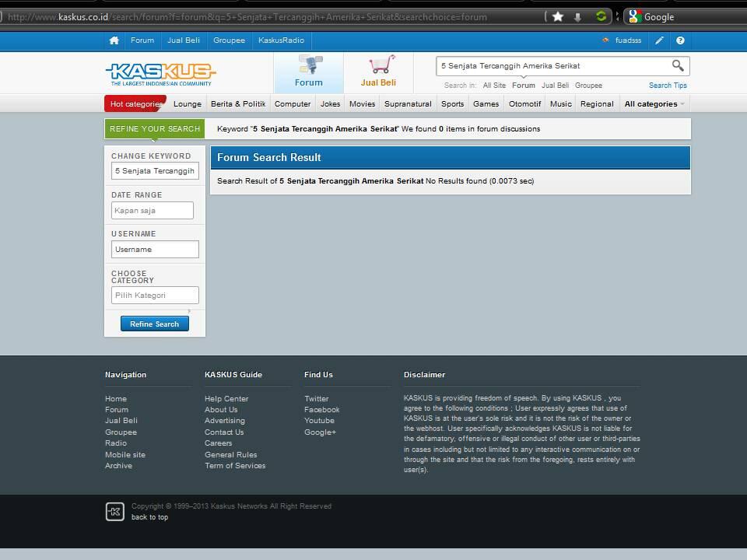Open Music category

561,103
